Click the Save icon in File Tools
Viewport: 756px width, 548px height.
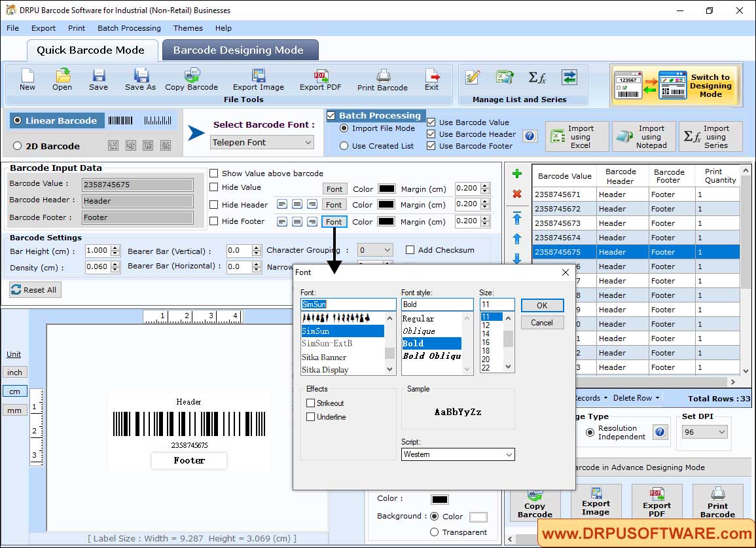tap(98, 79)
